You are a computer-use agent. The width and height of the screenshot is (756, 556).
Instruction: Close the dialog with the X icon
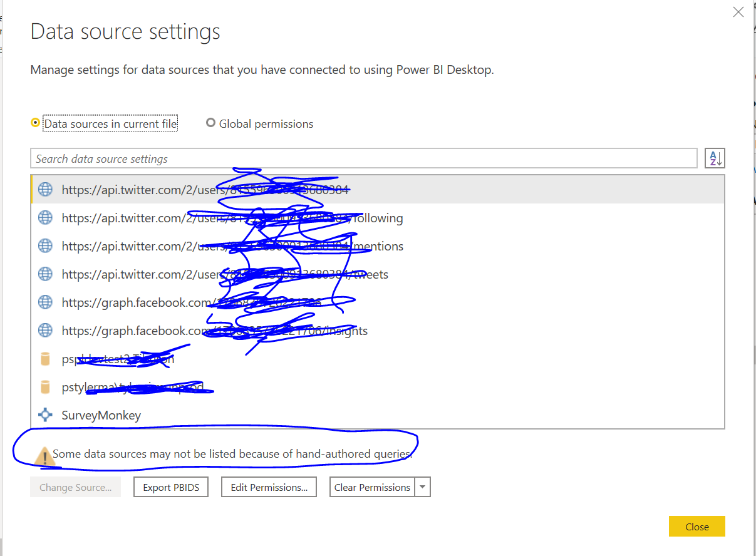[x=738, y=12]
